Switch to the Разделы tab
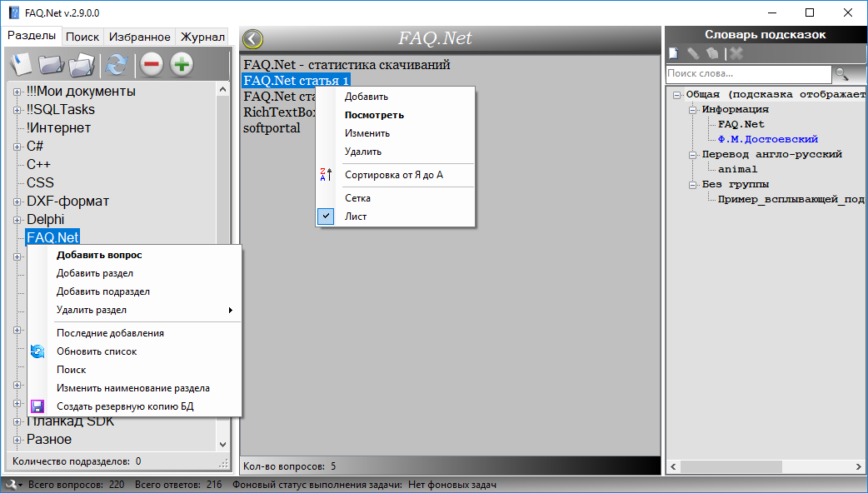The image size is (868, 493). tap(32, 36)
